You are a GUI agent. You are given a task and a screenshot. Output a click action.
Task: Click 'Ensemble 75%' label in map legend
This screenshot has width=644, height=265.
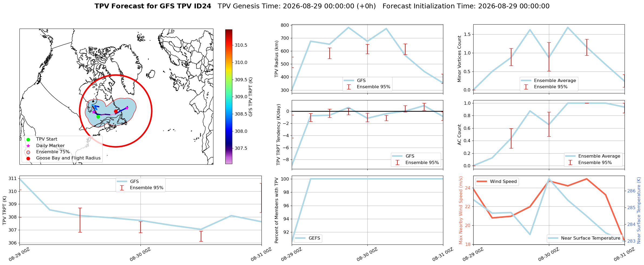click(53, 152)
